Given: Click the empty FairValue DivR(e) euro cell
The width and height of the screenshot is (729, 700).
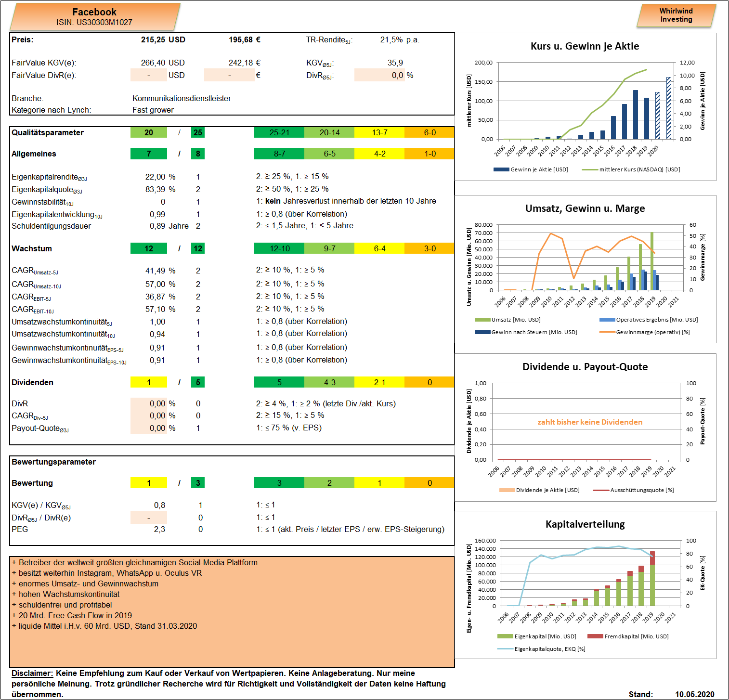Looking at the screenshot, I should coord(229,75).
